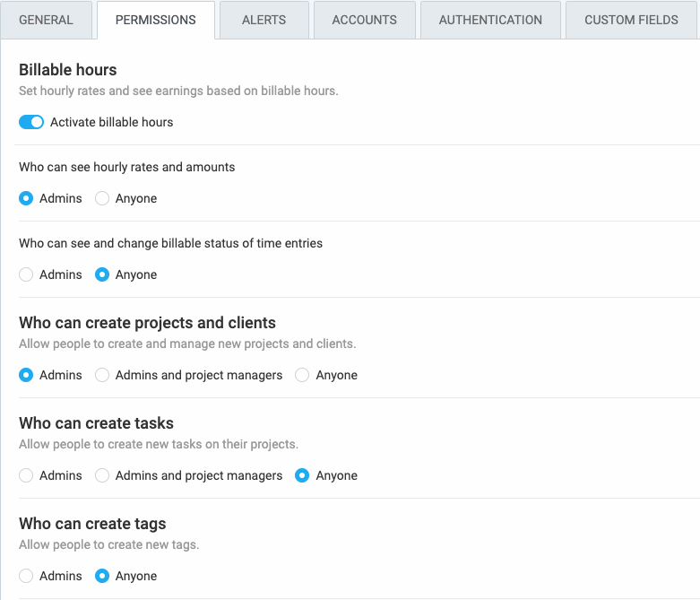Select Admins for creating projects and clients
Viewport: 700px width, 600px height.
(x=27, y=375)
